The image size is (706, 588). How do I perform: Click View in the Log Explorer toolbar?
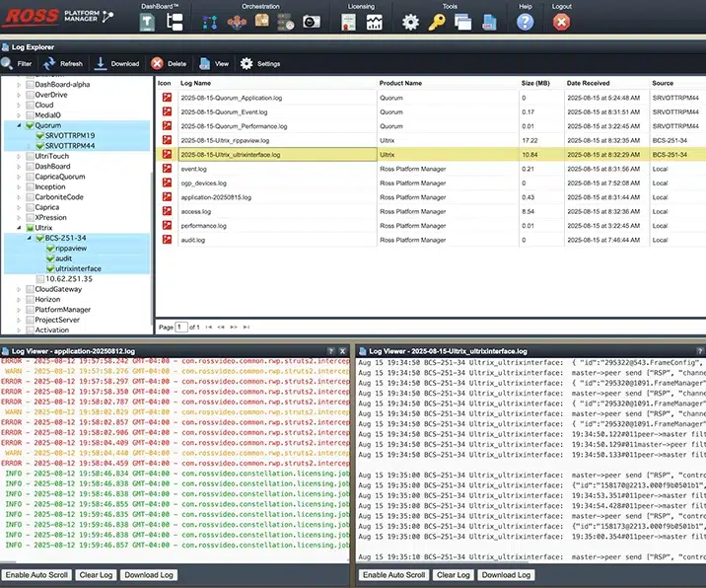point(214,63)
